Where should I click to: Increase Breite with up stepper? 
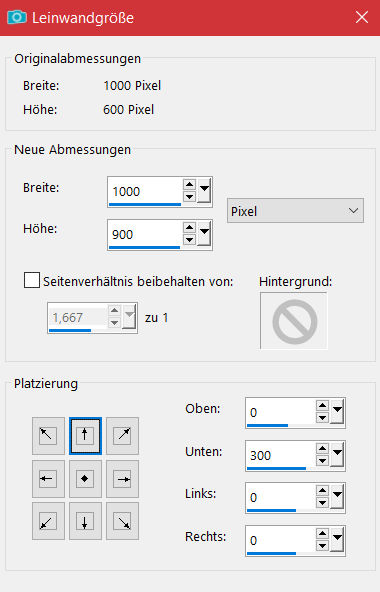tap(189, 185)
